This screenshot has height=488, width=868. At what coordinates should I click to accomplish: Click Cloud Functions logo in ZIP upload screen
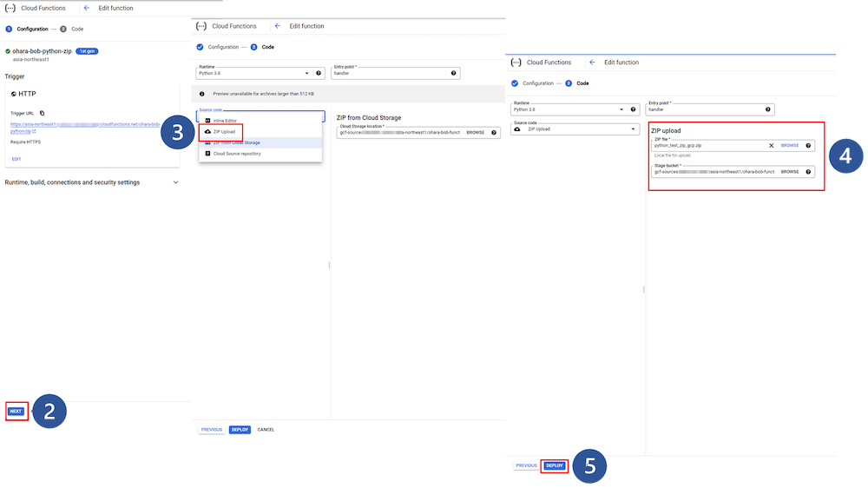pyautogui.click(x=516, y=63)
